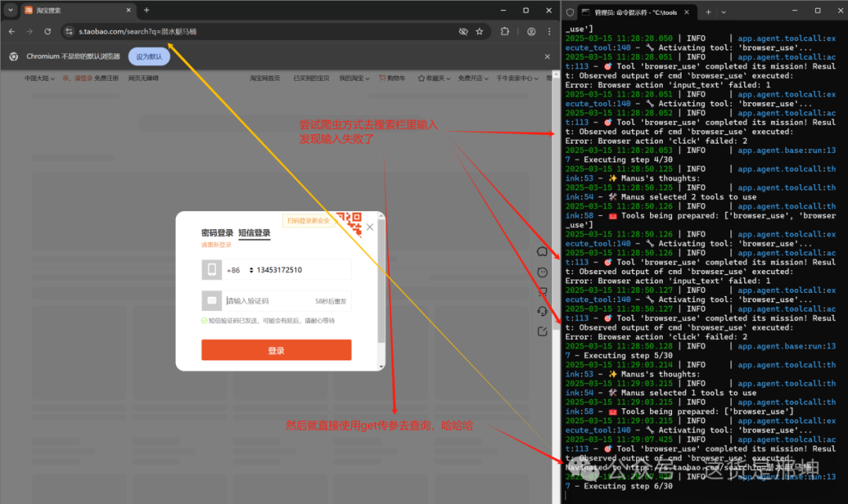Open 已买到的宝贝 link
Viewport: 848px width, 504px height.
(311, 79)
